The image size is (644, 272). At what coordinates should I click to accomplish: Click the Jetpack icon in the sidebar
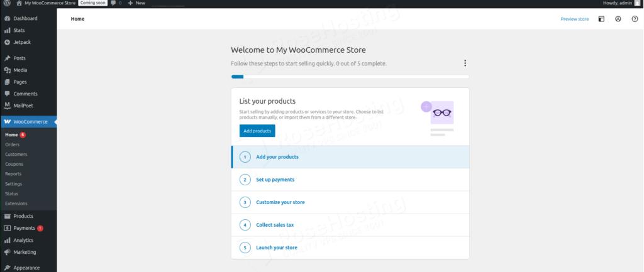[x=7, y=42]
